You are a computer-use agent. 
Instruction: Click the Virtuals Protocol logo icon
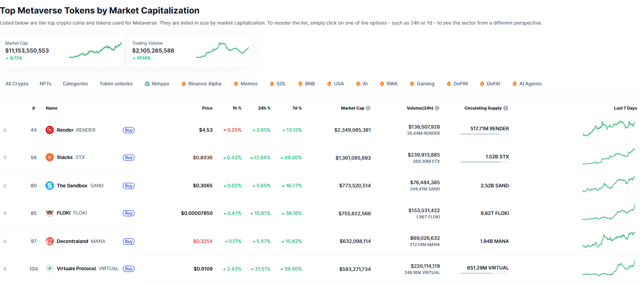pyautogui.click(x=50, y=268)
